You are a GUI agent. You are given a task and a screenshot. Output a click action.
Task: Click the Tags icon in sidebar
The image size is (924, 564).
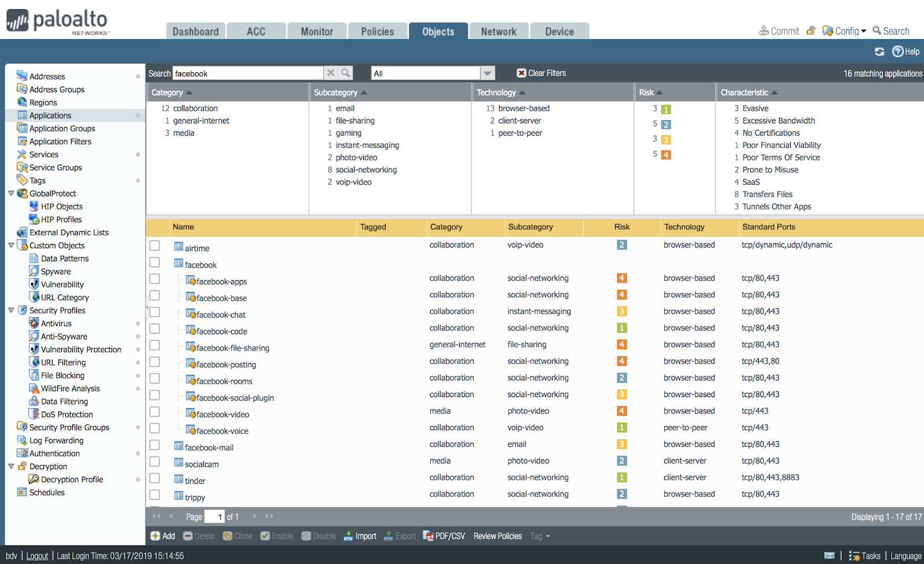[x=22, y=180]
